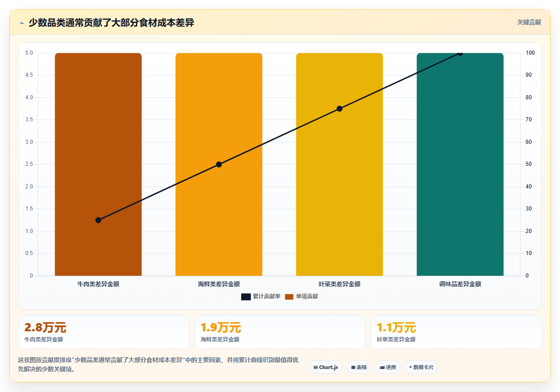Click x-axis label 调味品差异金额
560x392 pixels.
click(x=460, y=284)
